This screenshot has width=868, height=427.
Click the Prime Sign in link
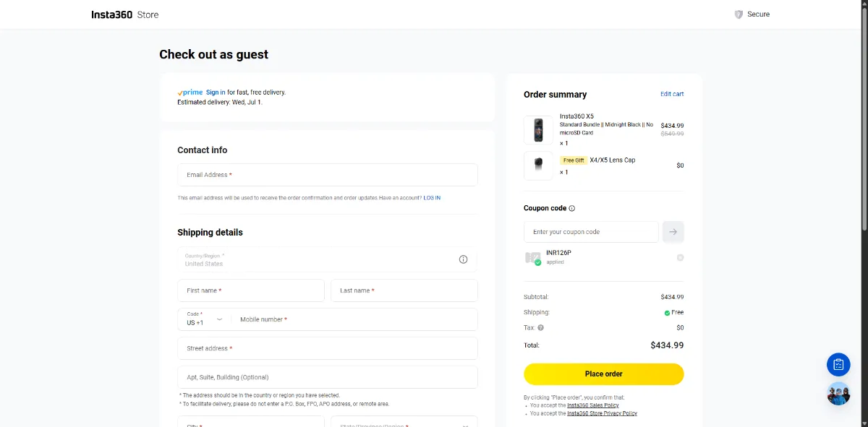[216, 92]
